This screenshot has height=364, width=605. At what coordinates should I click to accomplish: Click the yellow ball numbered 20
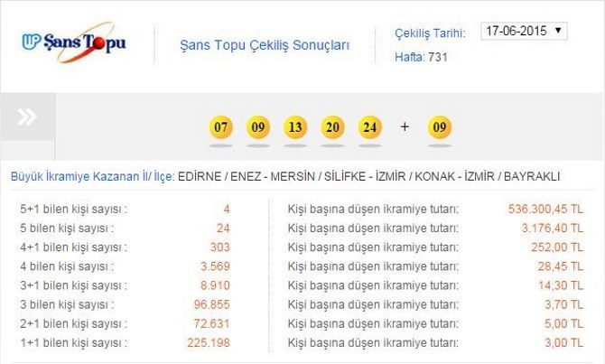(x=332, y=127)
